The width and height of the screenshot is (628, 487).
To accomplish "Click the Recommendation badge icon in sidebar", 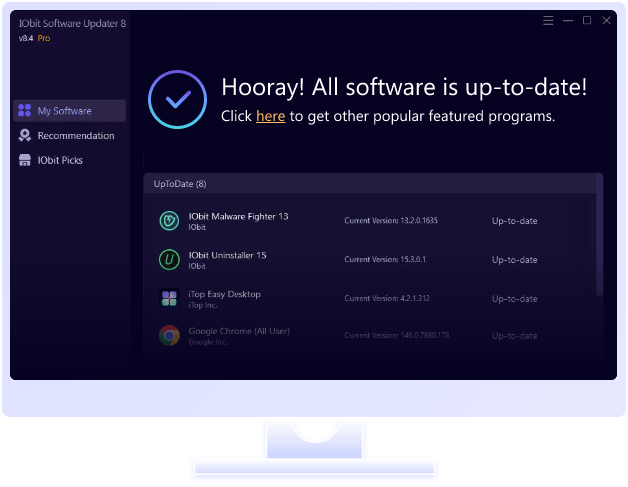I will coord(25,136).
